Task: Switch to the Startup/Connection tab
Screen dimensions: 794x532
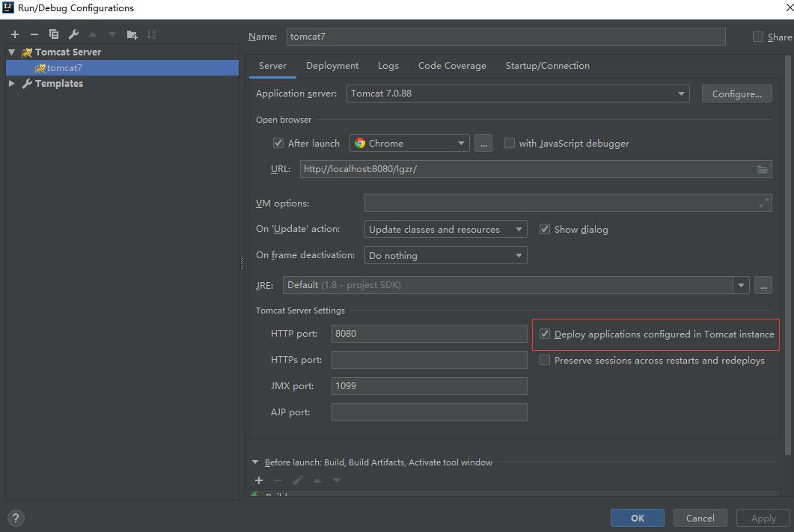Action: pos(547,66)
